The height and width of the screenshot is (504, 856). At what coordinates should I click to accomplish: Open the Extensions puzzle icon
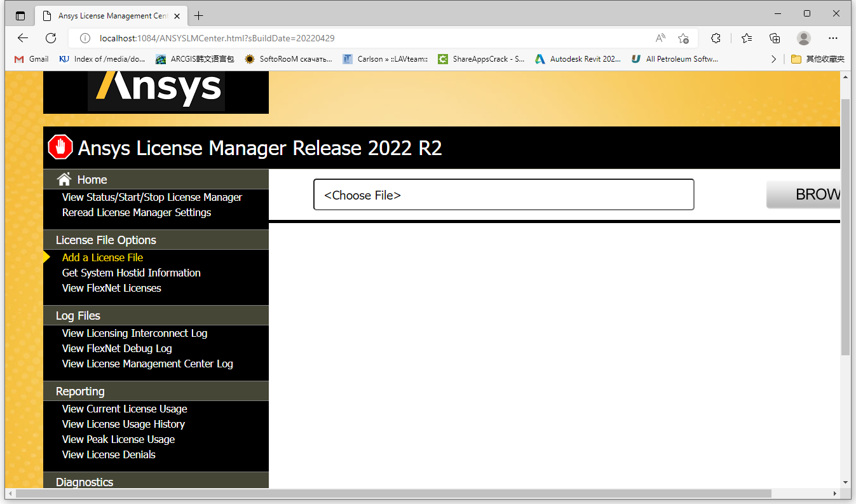tap(716, 37)
